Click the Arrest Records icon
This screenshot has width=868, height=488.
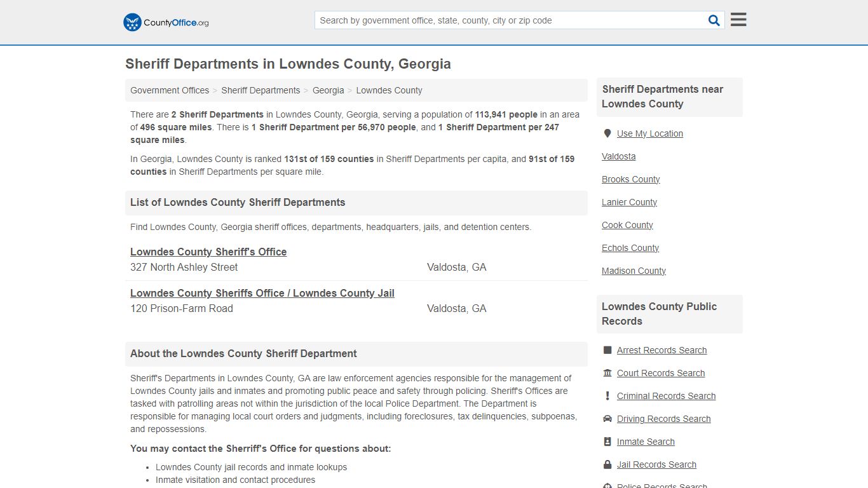tap(607, 350)
